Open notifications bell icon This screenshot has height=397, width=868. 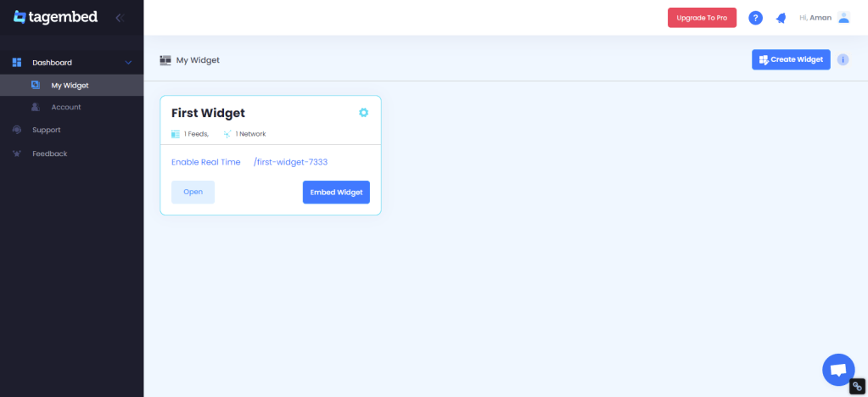click(781, 18)
